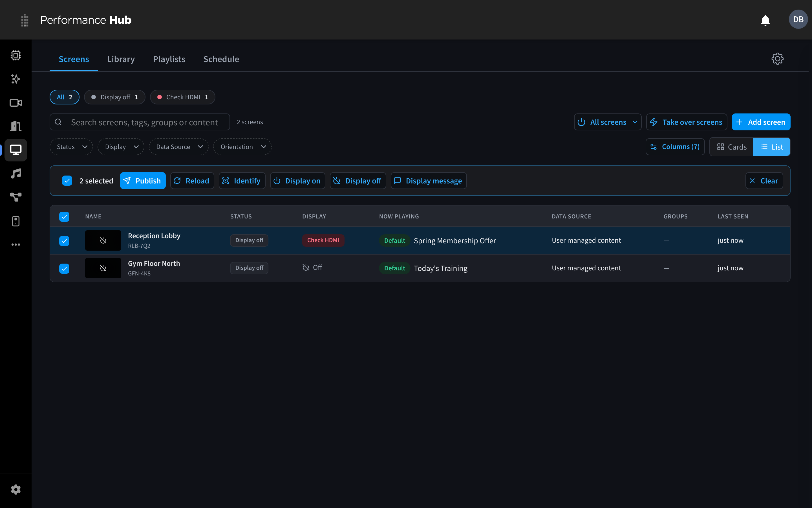Open the bottom-left settings gear
Screen dimensions: 812x508
pos(16,490)
